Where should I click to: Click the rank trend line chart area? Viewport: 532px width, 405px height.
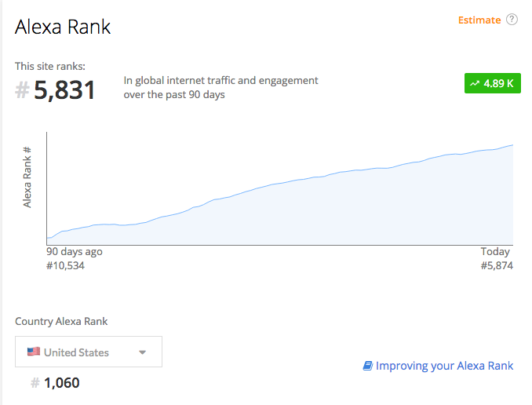pyautogui.click(x=280, y=188)
